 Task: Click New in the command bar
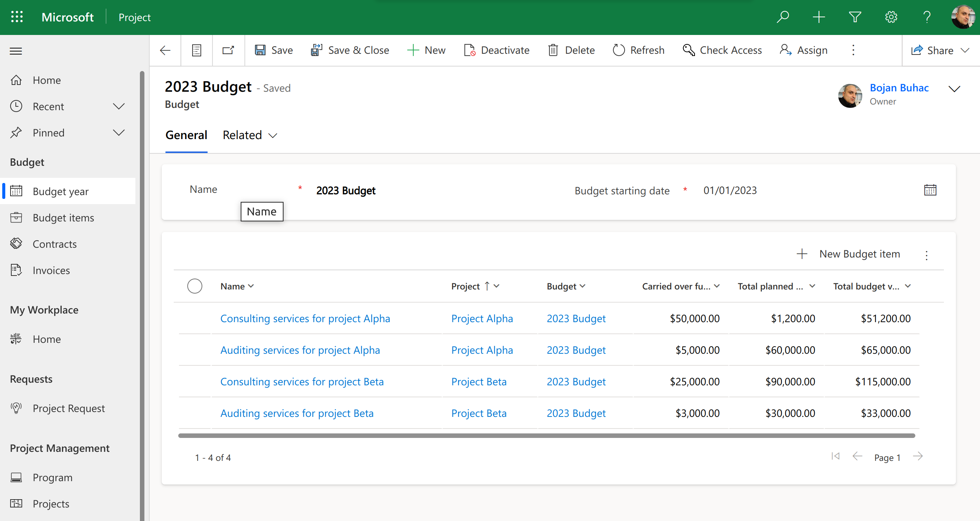(x=426, y=50)
